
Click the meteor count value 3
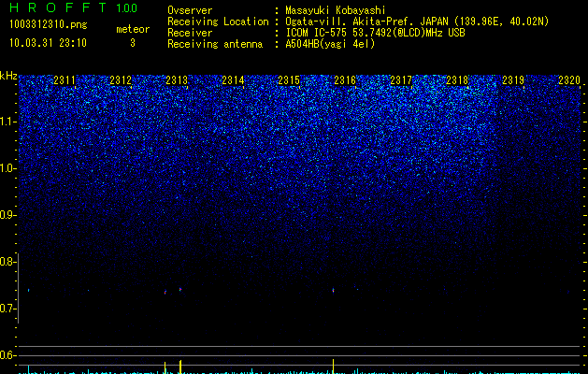133,43
